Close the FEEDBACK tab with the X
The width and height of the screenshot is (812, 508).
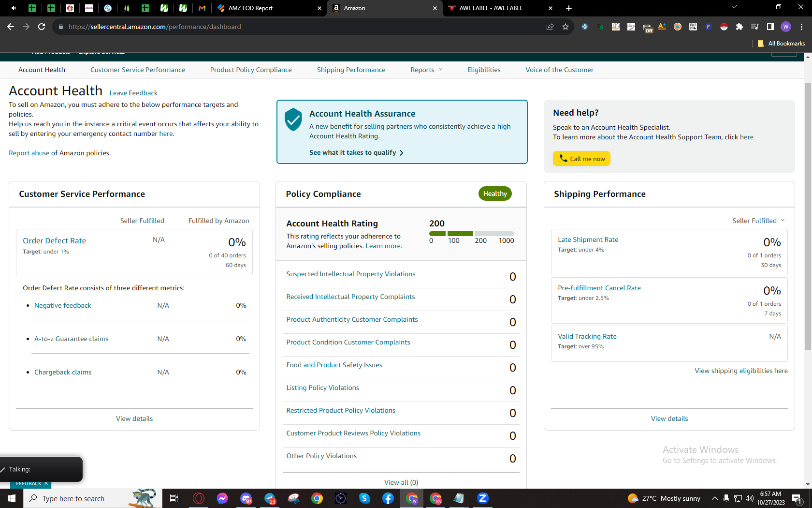pyautogui.click(x=46, y=483)
